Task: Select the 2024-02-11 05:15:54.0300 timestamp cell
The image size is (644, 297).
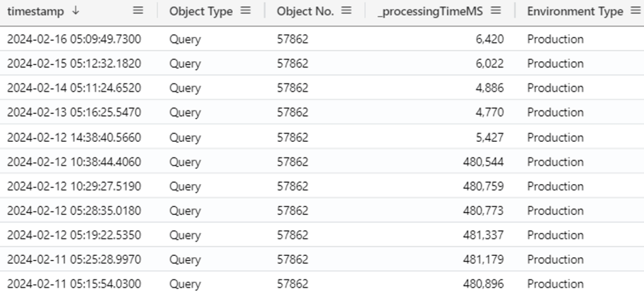Action: (x=74, y=284)
